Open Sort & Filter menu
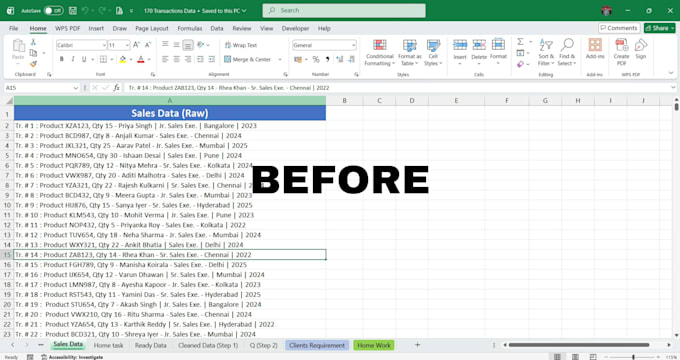Viewport: 680px width, 360px height. point(546,52)
